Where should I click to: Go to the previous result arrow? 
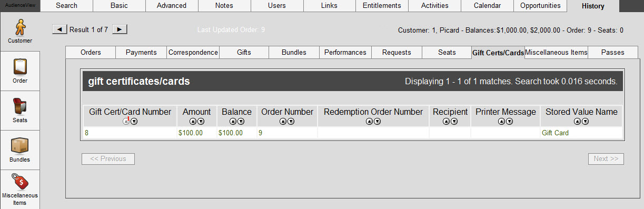click(x=60, y=29)
